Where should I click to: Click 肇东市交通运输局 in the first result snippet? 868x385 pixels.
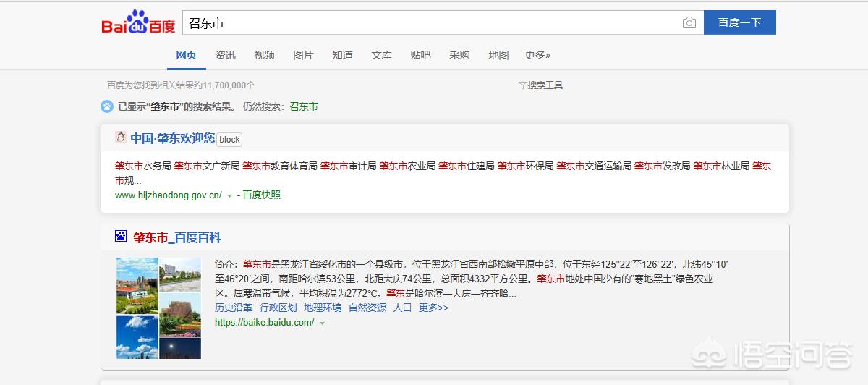(x=593, y=166)
